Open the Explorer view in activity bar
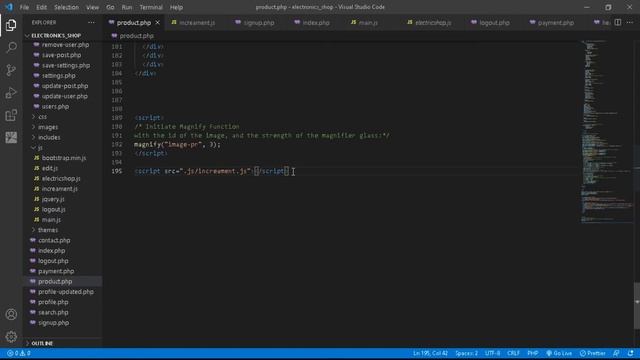The height and width of the screenshot is (360, 640). click(x=11, y=25)
